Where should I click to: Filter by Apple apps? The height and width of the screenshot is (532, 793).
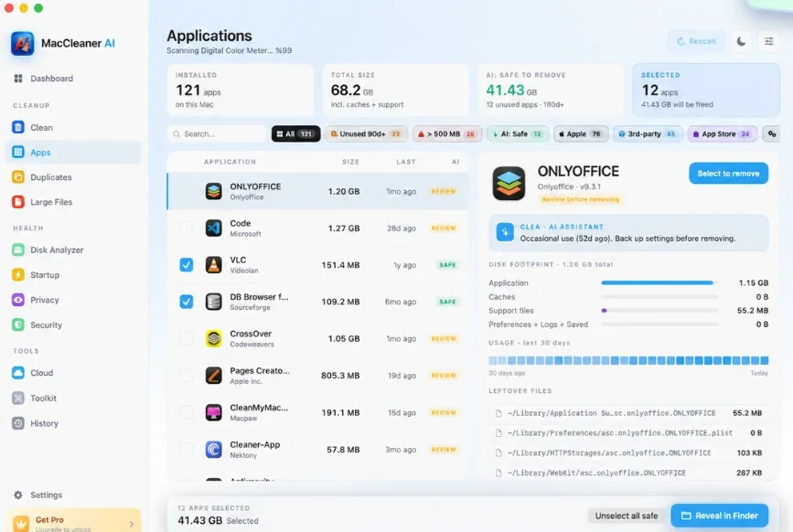click(581, 133)
